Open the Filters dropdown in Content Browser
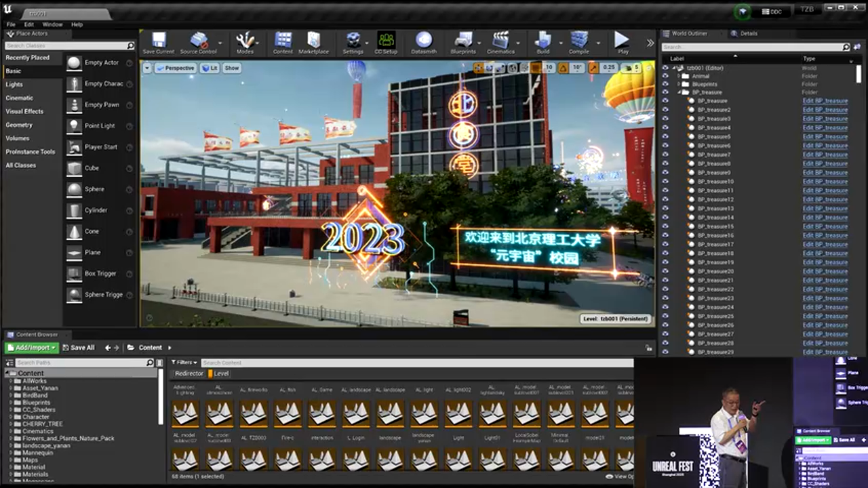The height and width of the screenshot is (488, 868). pos(183,363)
